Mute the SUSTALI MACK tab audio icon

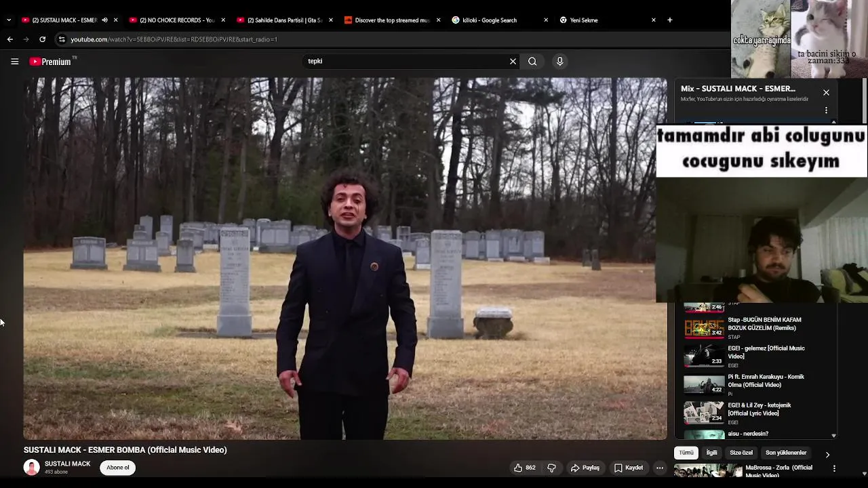[104, 20]
